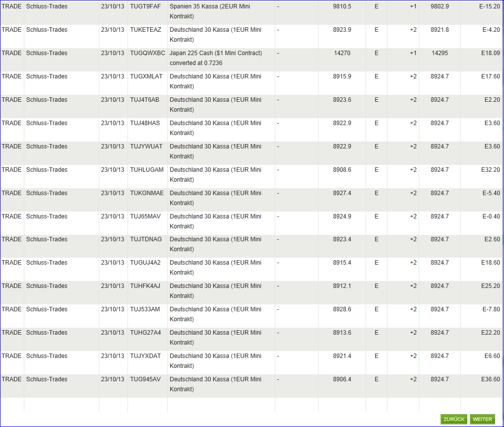Select trade reference TUKGNMAE
This screenshot has height=427, width=504.
click(x=147, y=193)
